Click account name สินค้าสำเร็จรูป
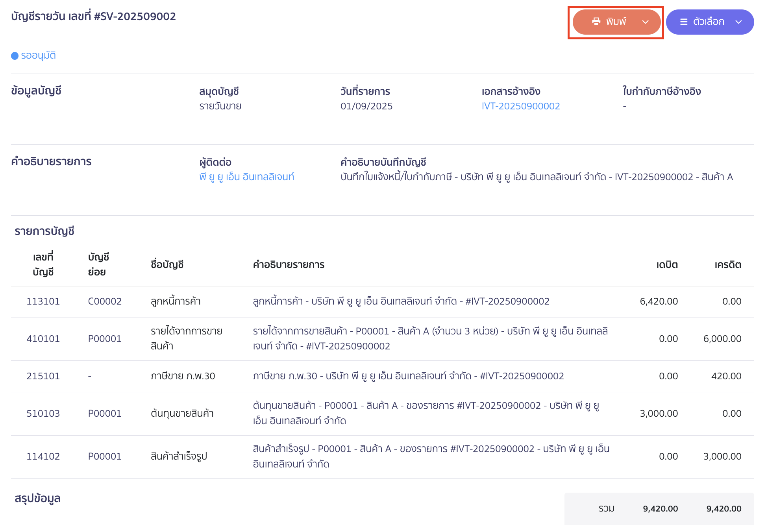This screenshot has height=532, width=766. pyautogui.click(x=179, y=456)
